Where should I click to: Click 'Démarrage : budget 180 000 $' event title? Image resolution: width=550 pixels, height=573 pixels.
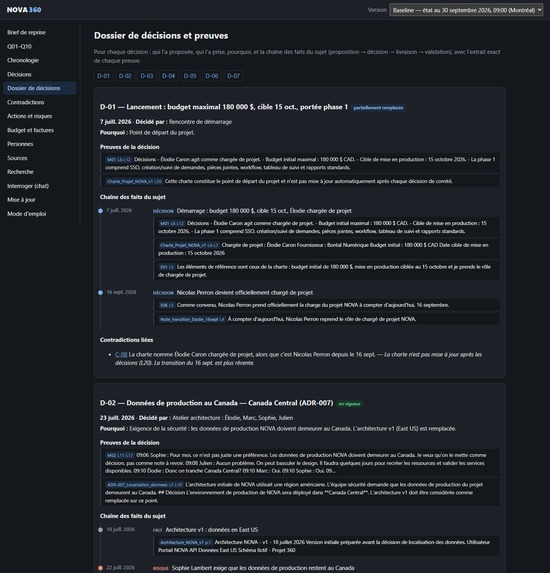click(x=264, y=211)
